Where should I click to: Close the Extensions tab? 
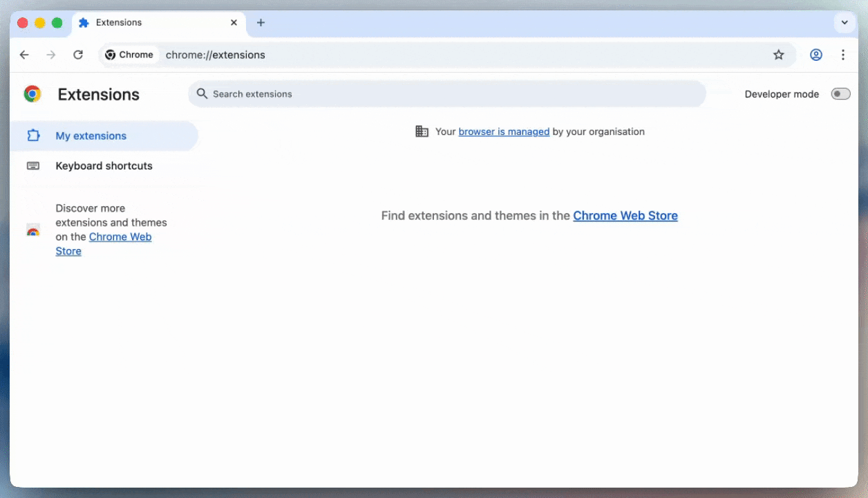[234, 23]
